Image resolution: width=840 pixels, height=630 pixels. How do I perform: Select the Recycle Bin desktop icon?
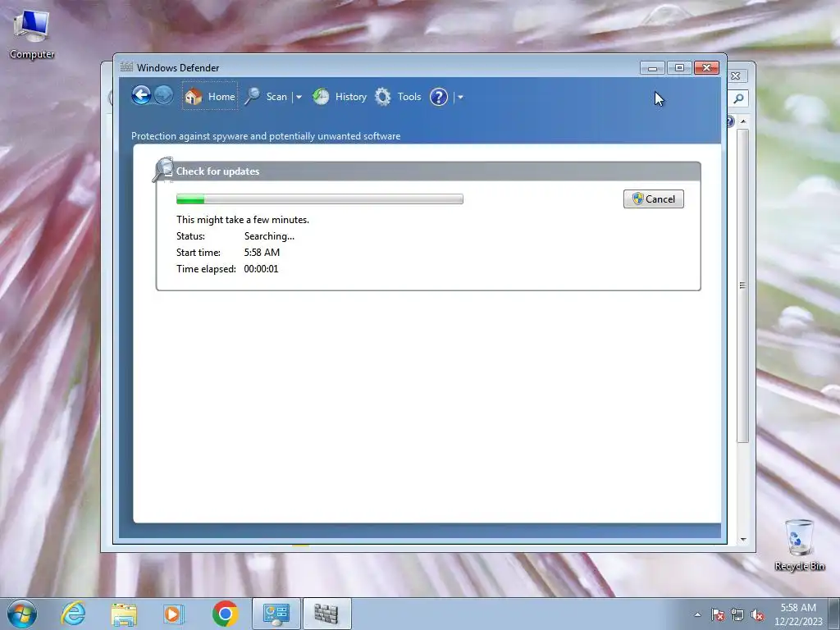799,545
